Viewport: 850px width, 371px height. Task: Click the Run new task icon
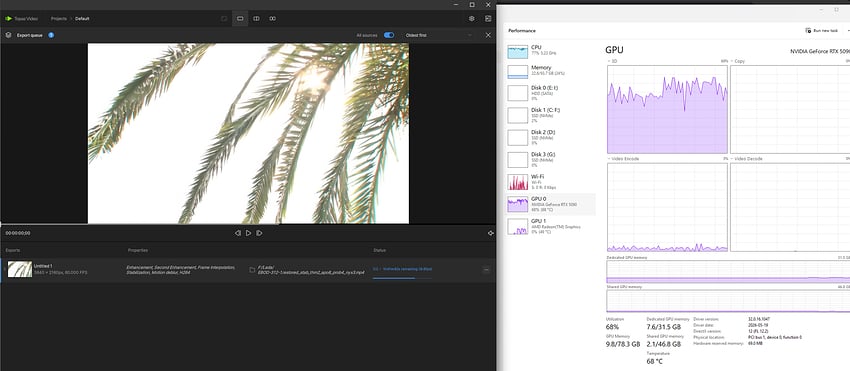tap(808, 30)
